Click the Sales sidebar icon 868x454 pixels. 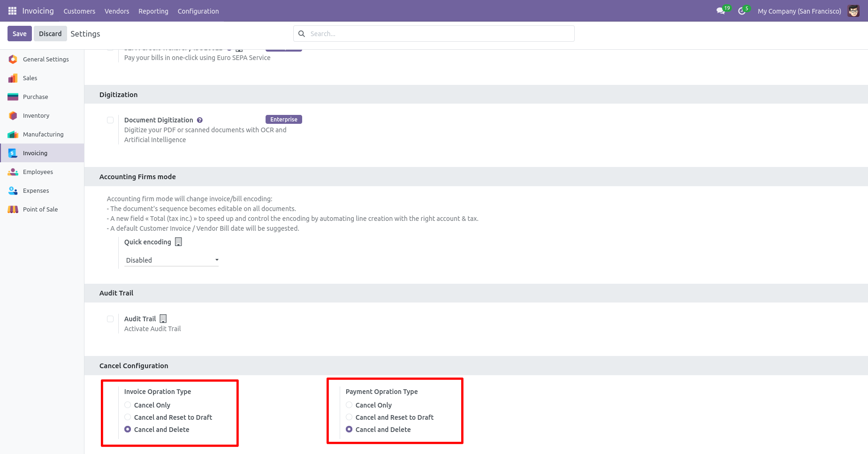click(13, 78)
